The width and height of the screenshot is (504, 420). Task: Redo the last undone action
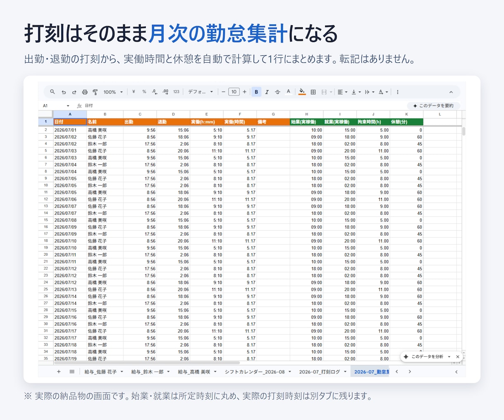tap(74, 92)
